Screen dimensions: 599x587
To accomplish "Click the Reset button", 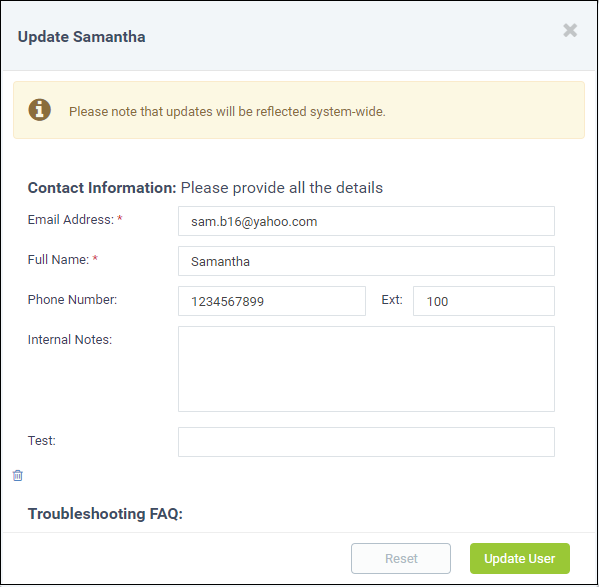I will [401, 558].
